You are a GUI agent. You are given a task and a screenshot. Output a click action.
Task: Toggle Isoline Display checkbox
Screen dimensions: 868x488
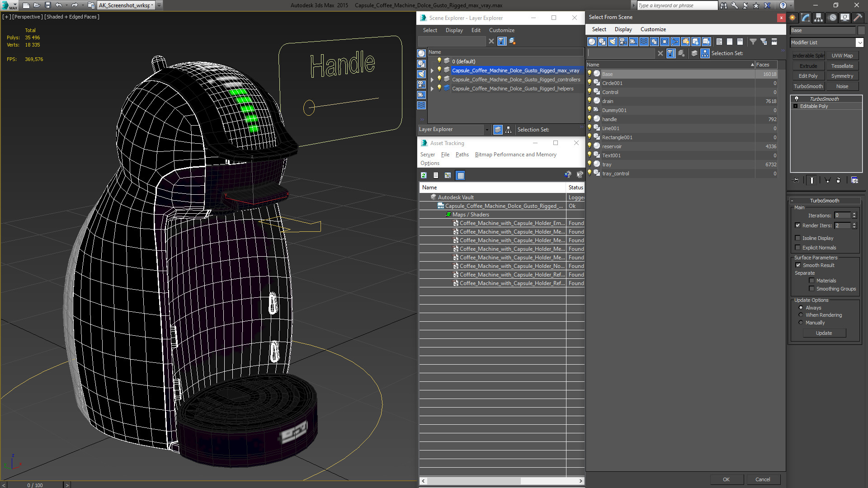(797, 238)
